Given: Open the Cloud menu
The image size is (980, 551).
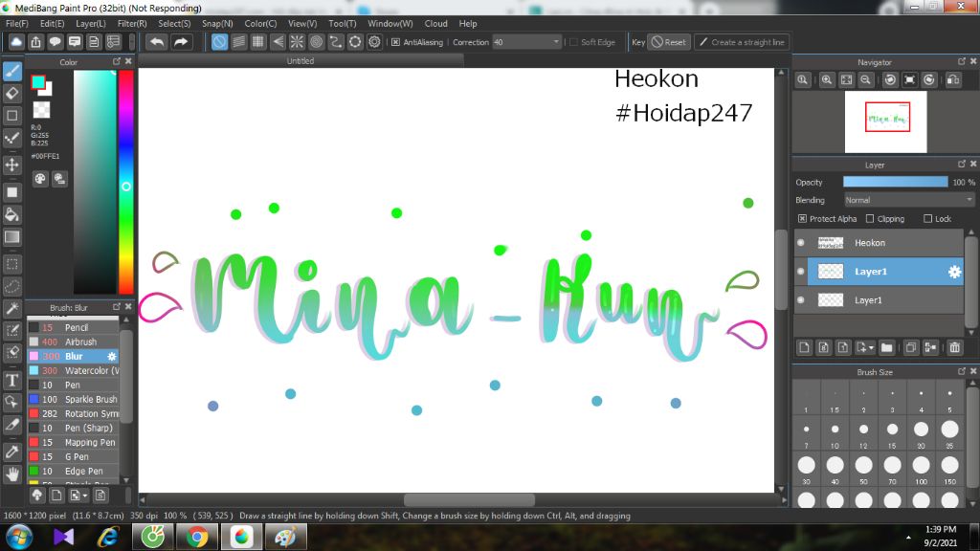Looking at the screenshot, I should click(435, 23).
